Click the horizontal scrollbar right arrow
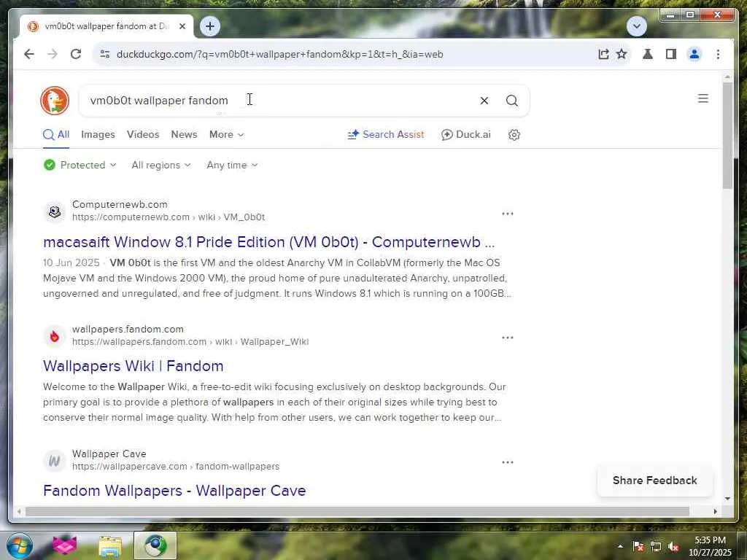 coord(715,511)
